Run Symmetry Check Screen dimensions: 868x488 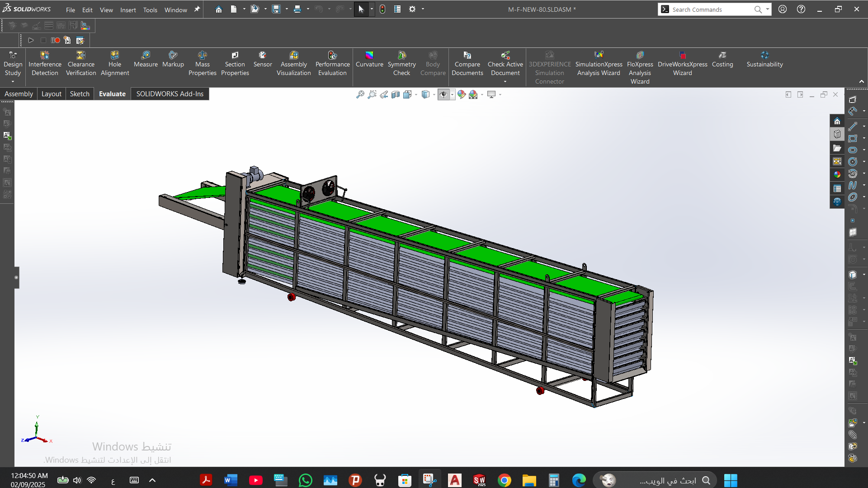click(x=401, y=63)
